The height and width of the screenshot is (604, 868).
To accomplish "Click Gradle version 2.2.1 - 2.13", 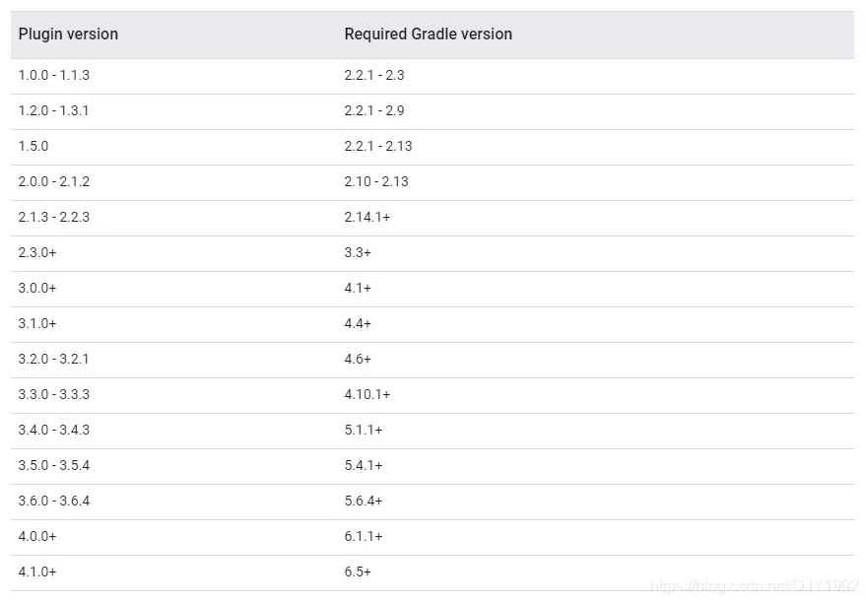I will (x=378, y=147).
